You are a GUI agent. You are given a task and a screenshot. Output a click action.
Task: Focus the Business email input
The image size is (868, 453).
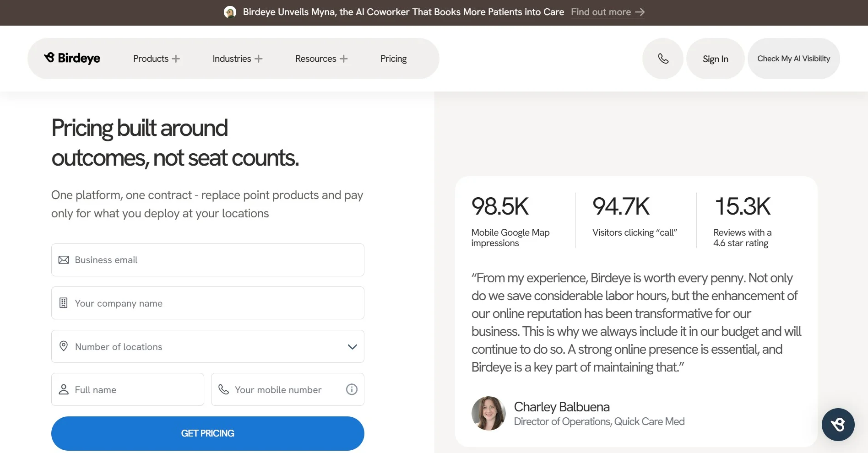(x=208, y=260)
